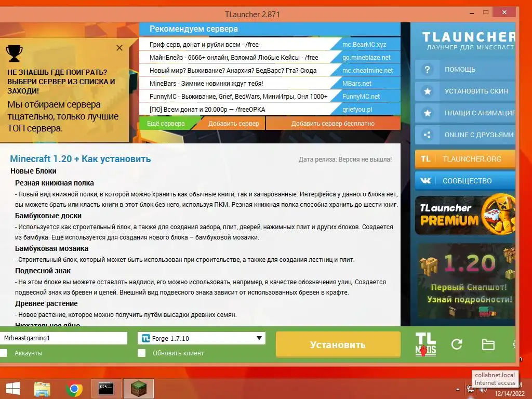The image size is (532, 399).
Task: Click the question mark help icon
Action: (x=427, y=70)
